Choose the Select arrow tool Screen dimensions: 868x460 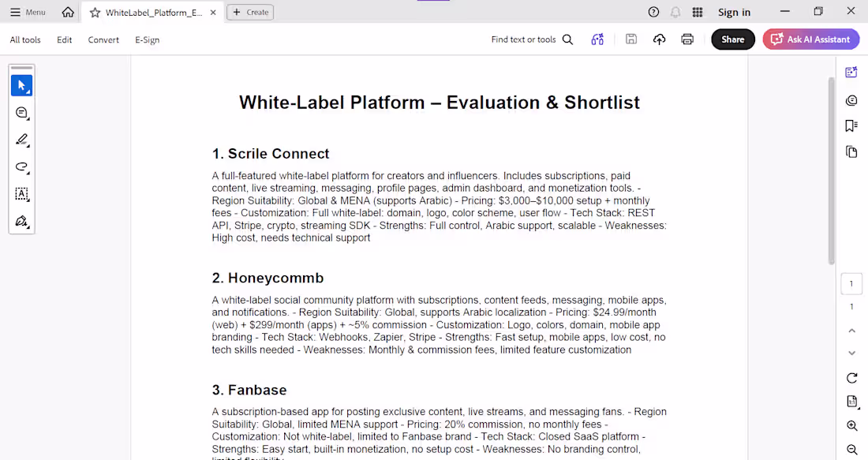coord(21,86)
